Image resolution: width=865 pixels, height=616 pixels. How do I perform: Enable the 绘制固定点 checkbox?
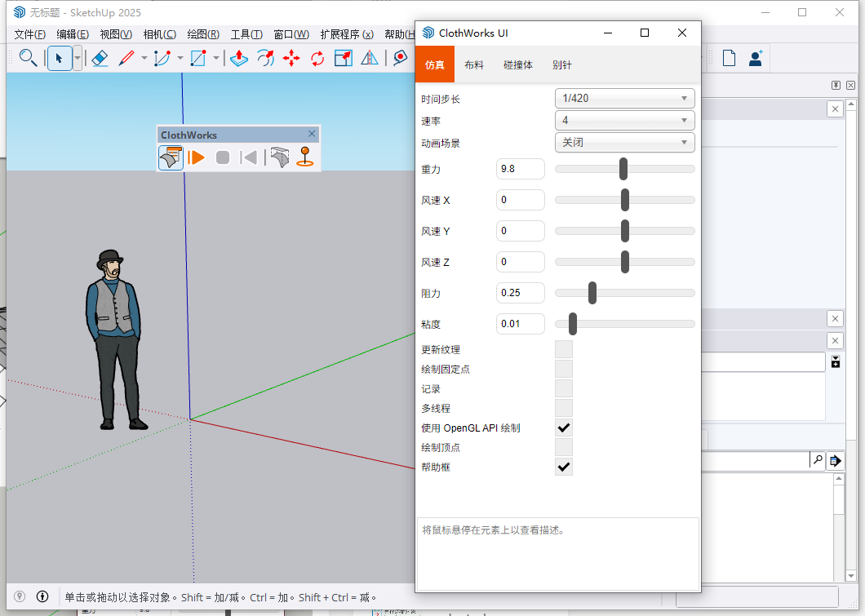click(564, 369)
